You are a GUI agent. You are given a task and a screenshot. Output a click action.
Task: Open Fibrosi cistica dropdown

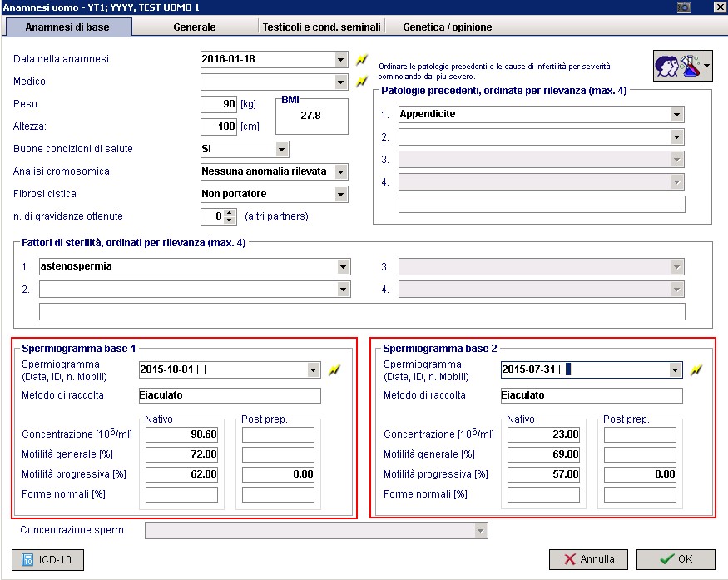click(341, 194)
